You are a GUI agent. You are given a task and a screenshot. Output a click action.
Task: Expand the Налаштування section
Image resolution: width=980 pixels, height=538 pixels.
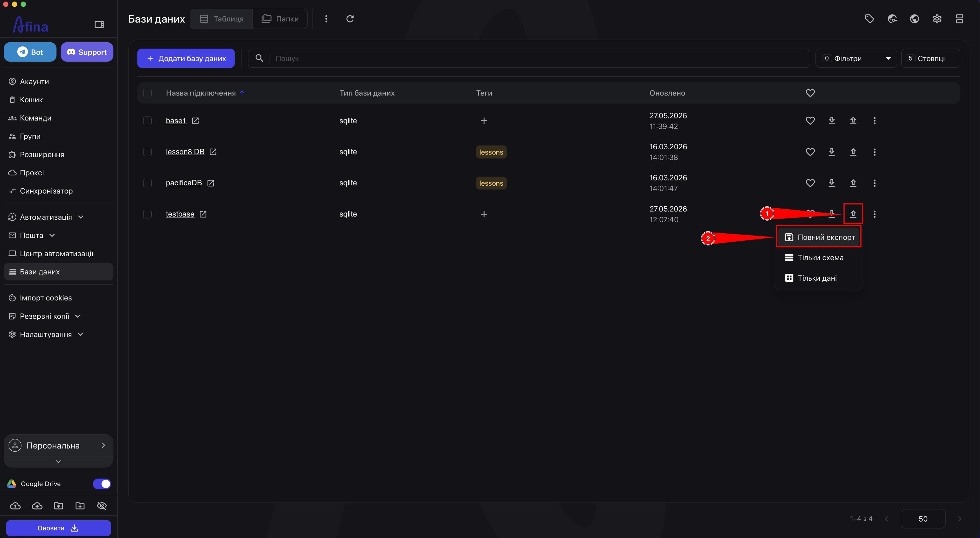pyautogui.click(x=80, y=334)
